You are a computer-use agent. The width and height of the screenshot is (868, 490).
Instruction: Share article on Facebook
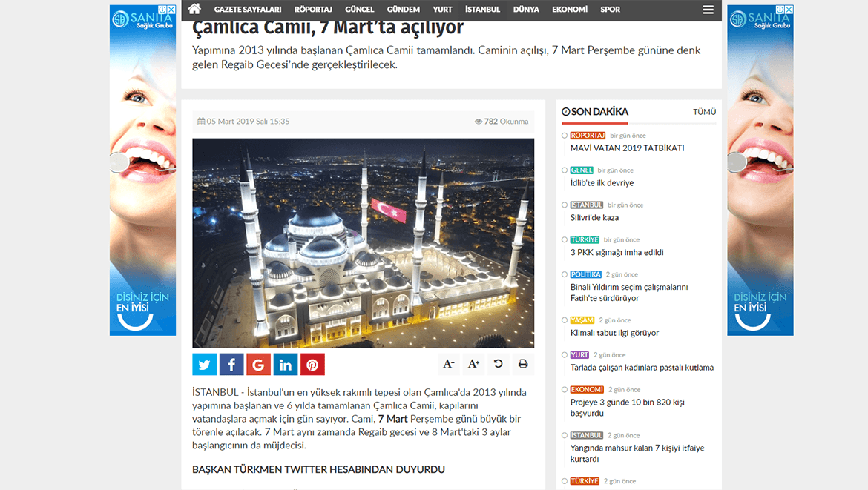point(231,364)
